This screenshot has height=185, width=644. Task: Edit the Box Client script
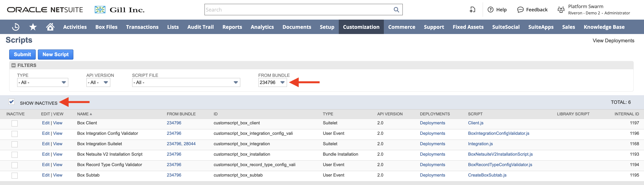[x=46, y=123]
